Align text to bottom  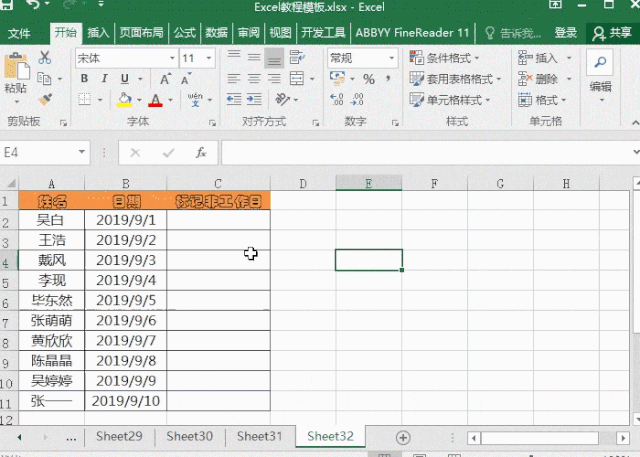tap(274, 58)
